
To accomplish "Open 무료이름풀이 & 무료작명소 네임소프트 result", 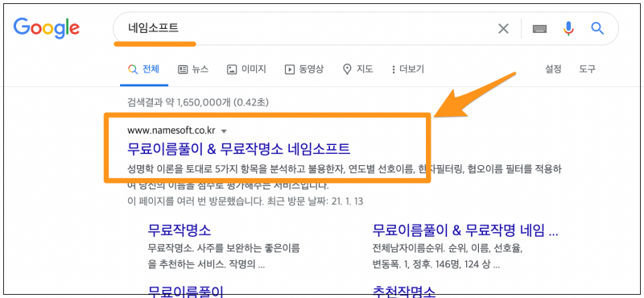I will (238, 148).
